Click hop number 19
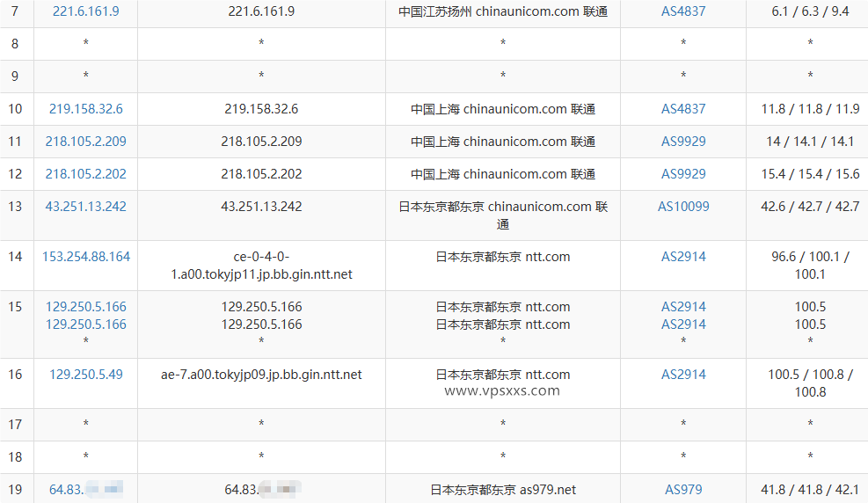This screenshot has width=868, height=503. point(15,490)
